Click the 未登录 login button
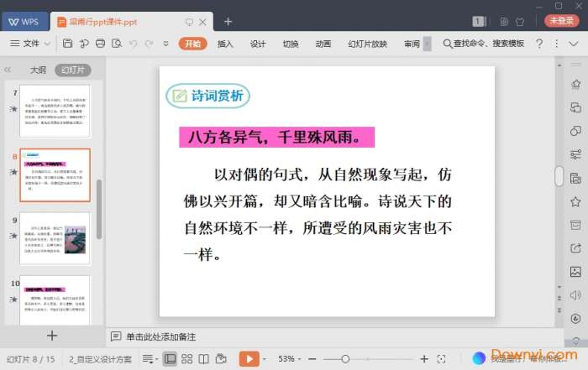The image size is (588, 370). pos(561,21)
